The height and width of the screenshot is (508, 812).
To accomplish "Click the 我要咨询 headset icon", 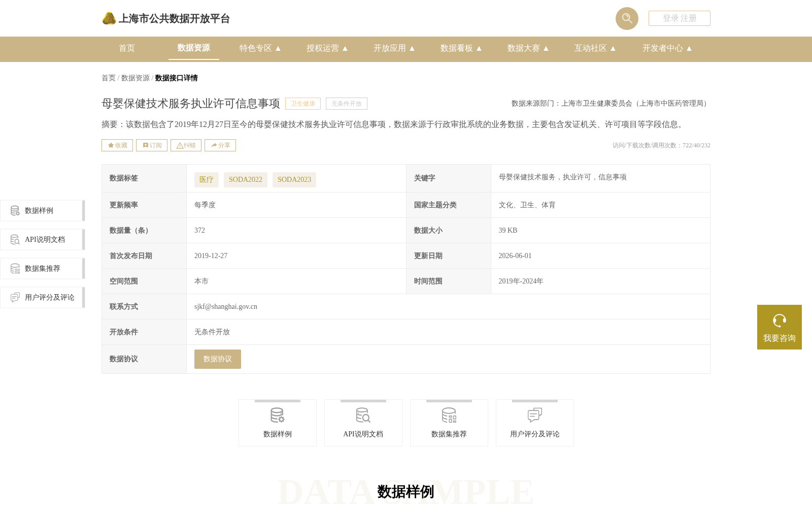I will 780,321.
